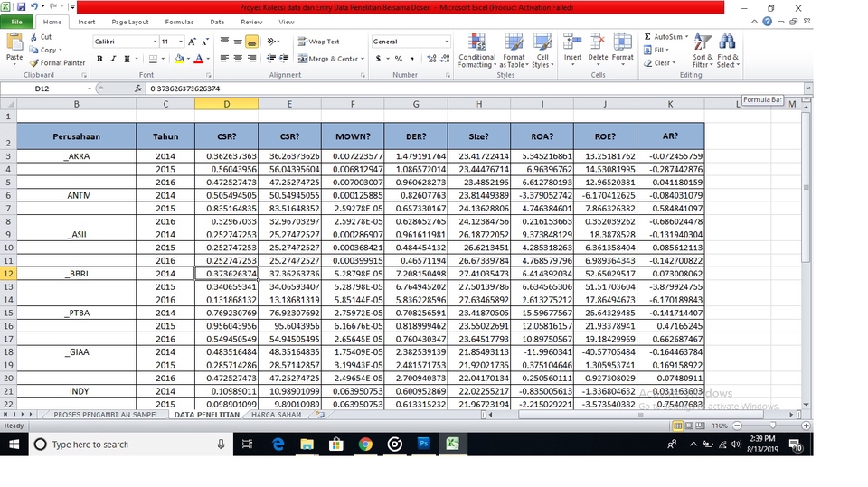868x487 pixels.
Task: Switch to the Formulas tab
Action: tap(179, 22)
